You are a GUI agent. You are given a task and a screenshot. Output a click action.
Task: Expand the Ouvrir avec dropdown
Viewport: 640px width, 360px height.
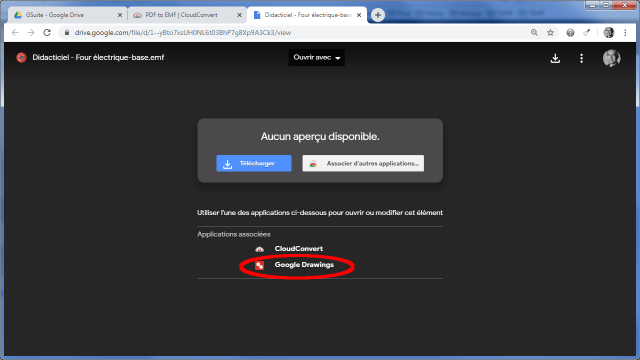316,58
